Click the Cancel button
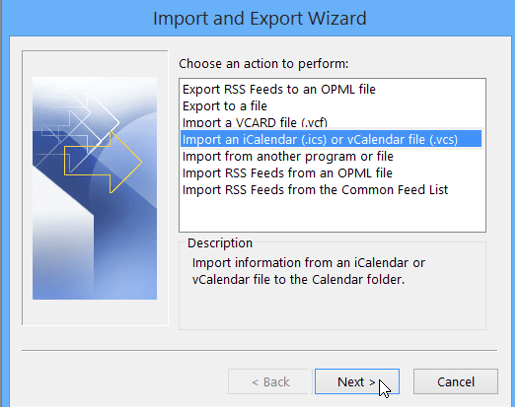 pyautogui.click(x=455, y=381)
